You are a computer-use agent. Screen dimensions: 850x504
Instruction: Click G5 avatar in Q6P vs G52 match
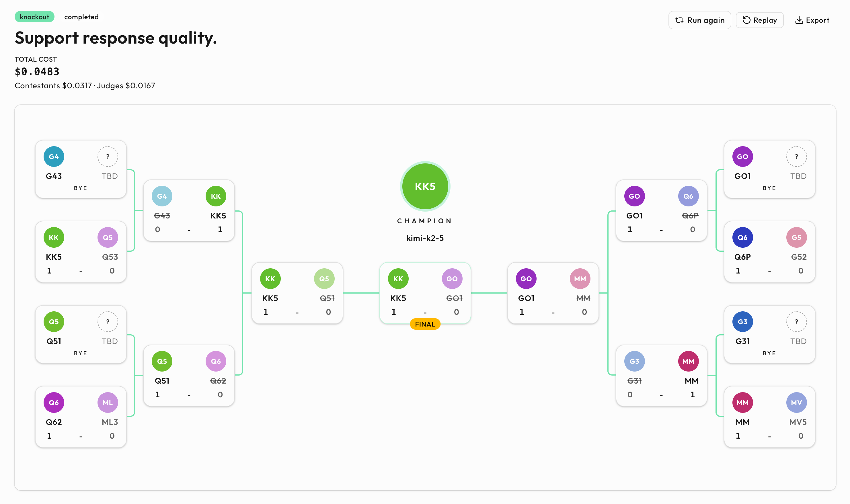(x=796, y=237)
